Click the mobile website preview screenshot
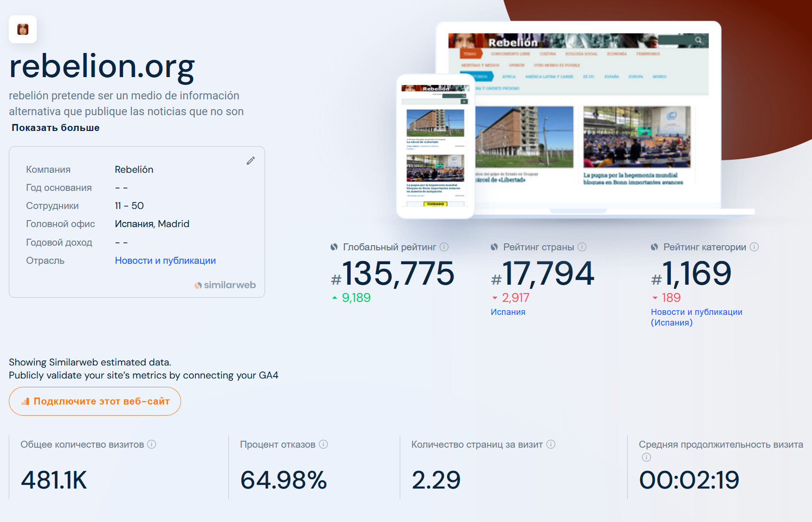Screen dimensions: 812x522 [x=435, y=146]
